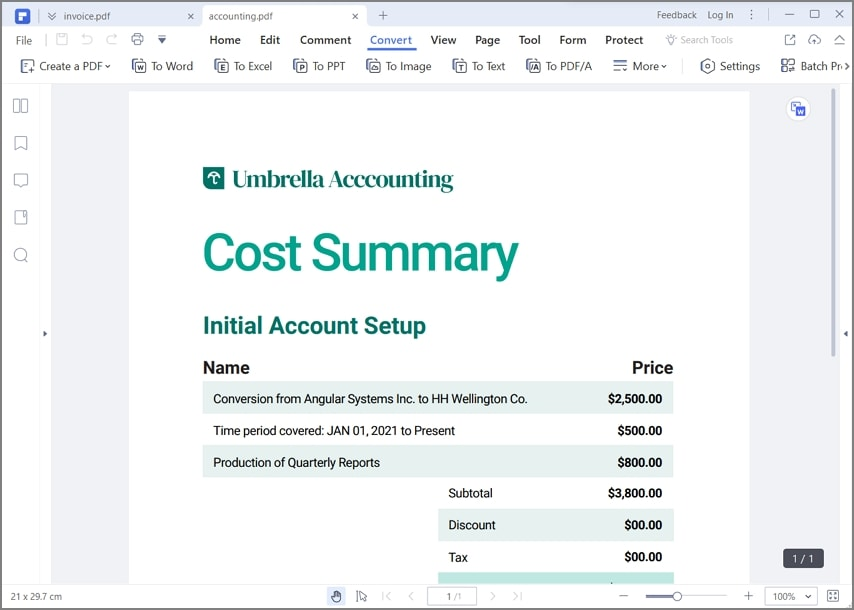
Task: Open the search panel in the left sidebar
Action: point(20,255)
